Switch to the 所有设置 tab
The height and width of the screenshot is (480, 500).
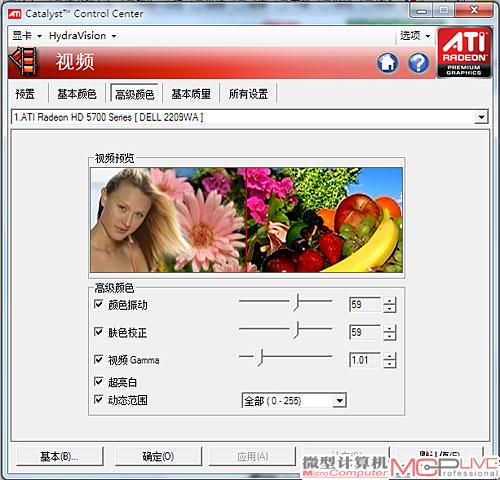coord(248,94)
